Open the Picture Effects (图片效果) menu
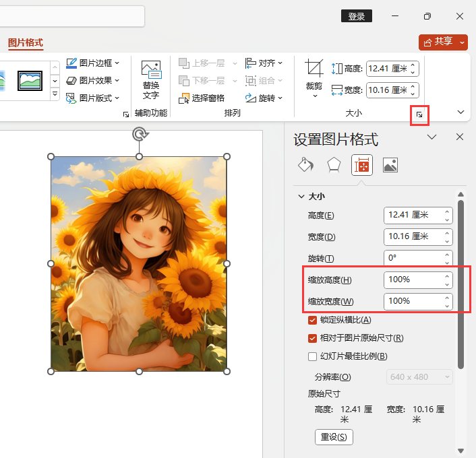Screen dimensions: 476x458 (x=92, y=81)
